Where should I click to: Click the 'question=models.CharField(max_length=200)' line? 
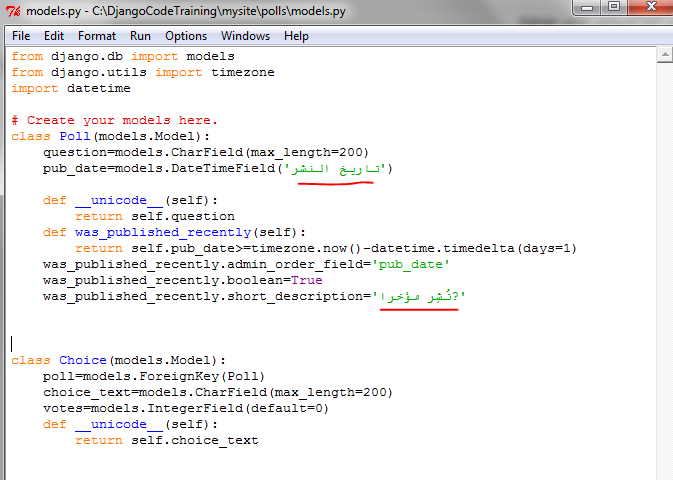(206, 152)
